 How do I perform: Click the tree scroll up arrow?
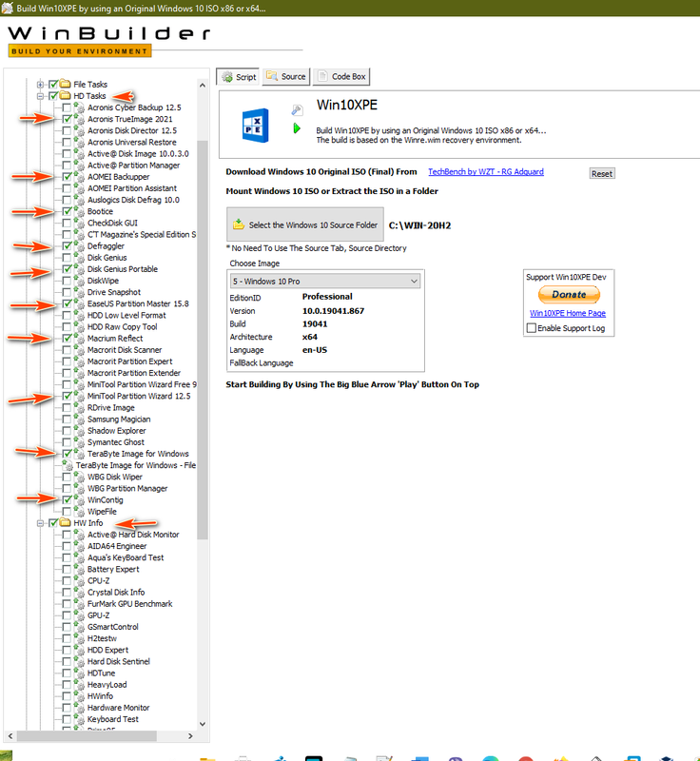tap(203, 86)
